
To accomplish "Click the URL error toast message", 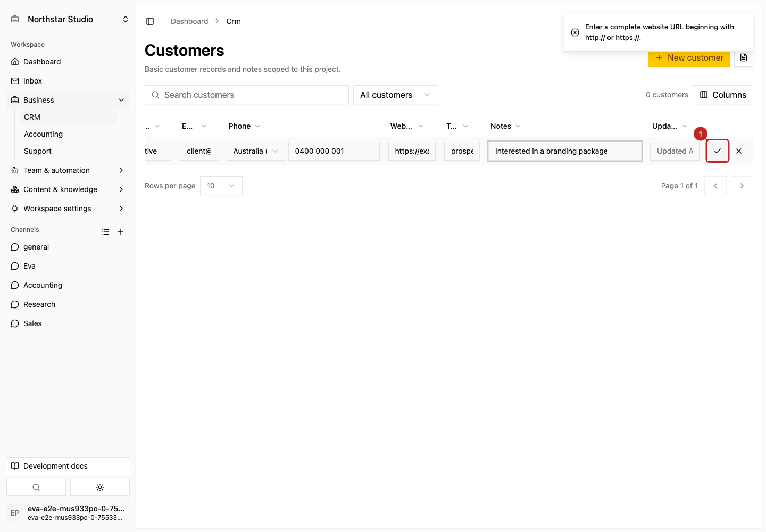I will pos(660,32).
